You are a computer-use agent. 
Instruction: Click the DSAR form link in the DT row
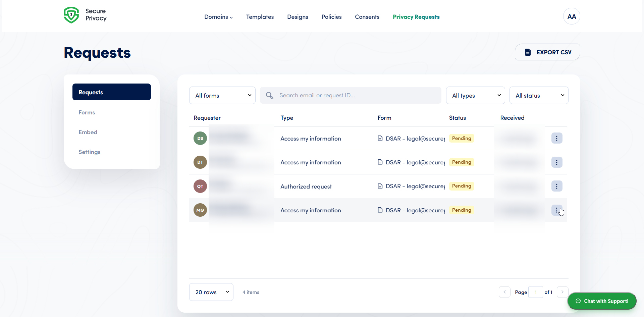415,162
